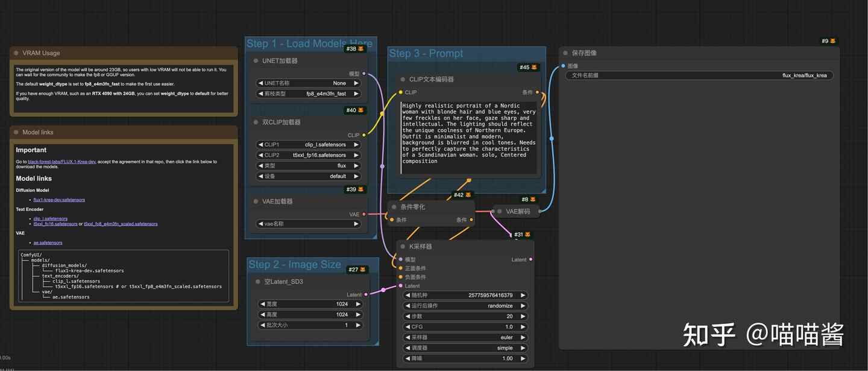Collapse the 双CLIP加载器 node via its title dot
This screenshot has width=868, height=371.
pyautogui.click(x=256, y=122)
